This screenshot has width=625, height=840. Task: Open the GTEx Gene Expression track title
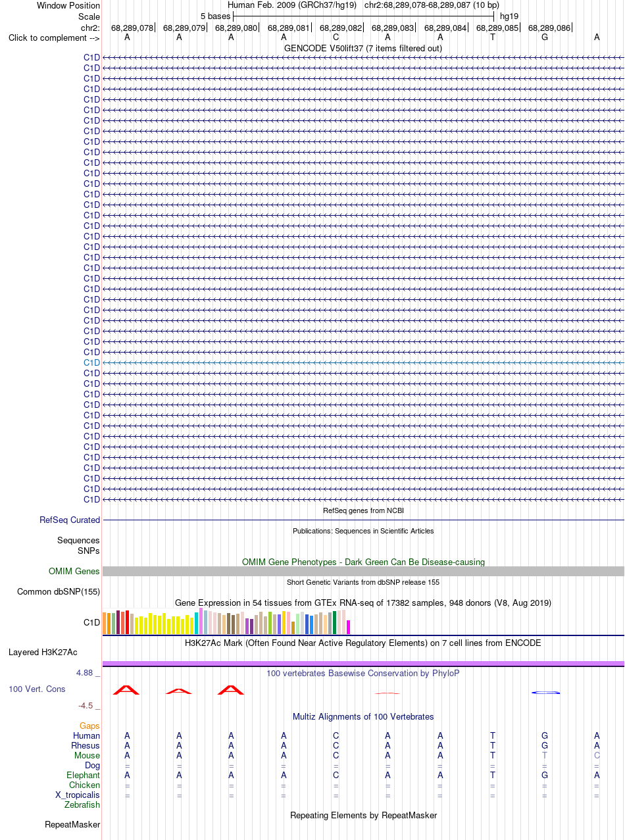(x=363, y=603)
